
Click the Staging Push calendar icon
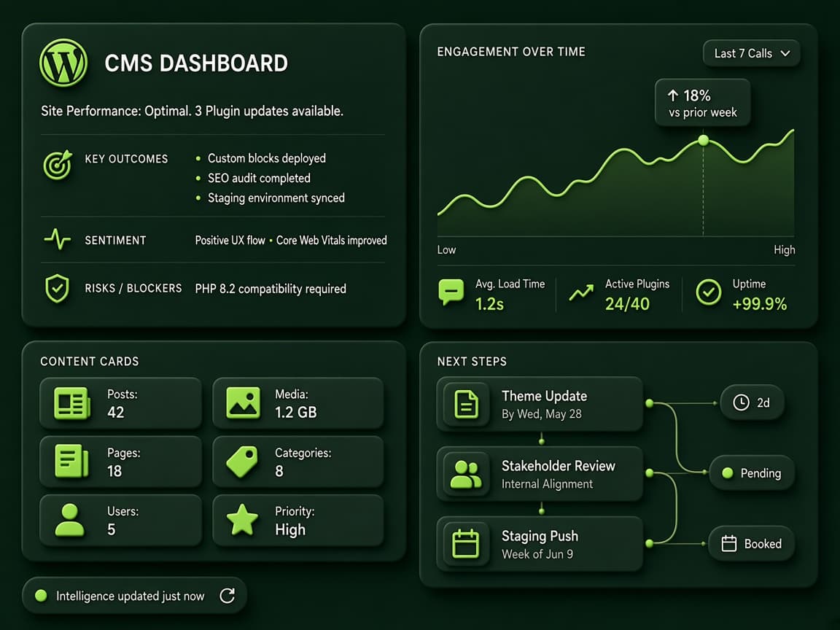tap(465, 544)
